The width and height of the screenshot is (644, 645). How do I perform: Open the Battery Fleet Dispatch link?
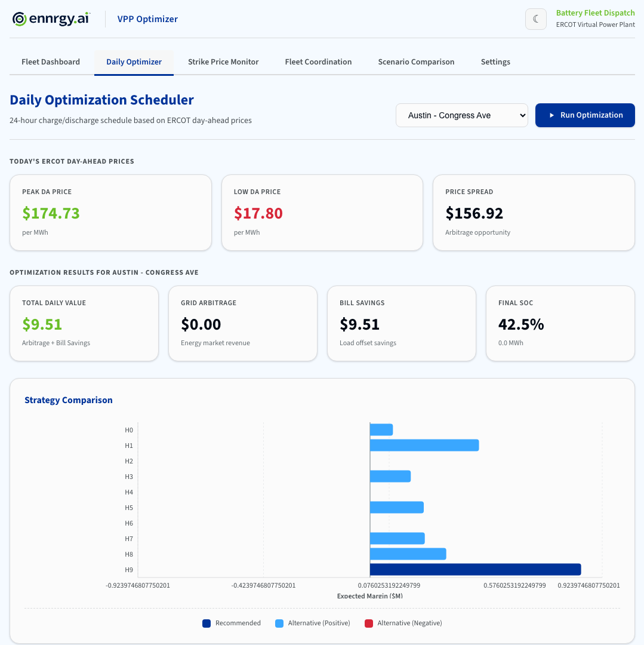click(595, 13)
